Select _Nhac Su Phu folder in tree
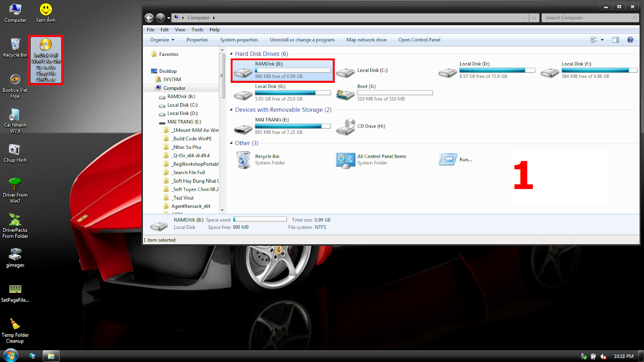644x362 pixels. (x=186, y=147)
